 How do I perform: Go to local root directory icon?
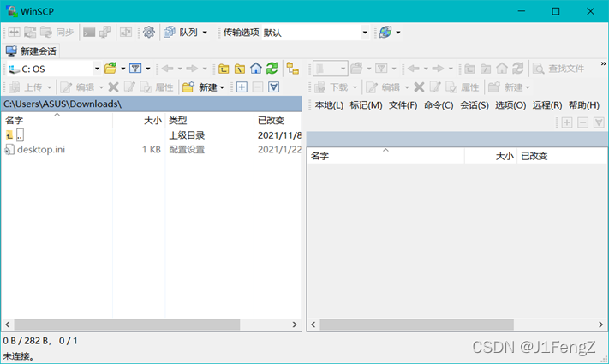[x=240, y=69]
